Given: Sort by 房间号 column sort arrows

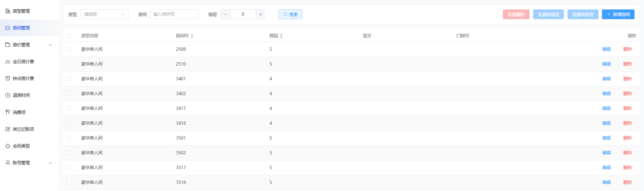Looking at the screenshot, I should (x=192, y=36).
